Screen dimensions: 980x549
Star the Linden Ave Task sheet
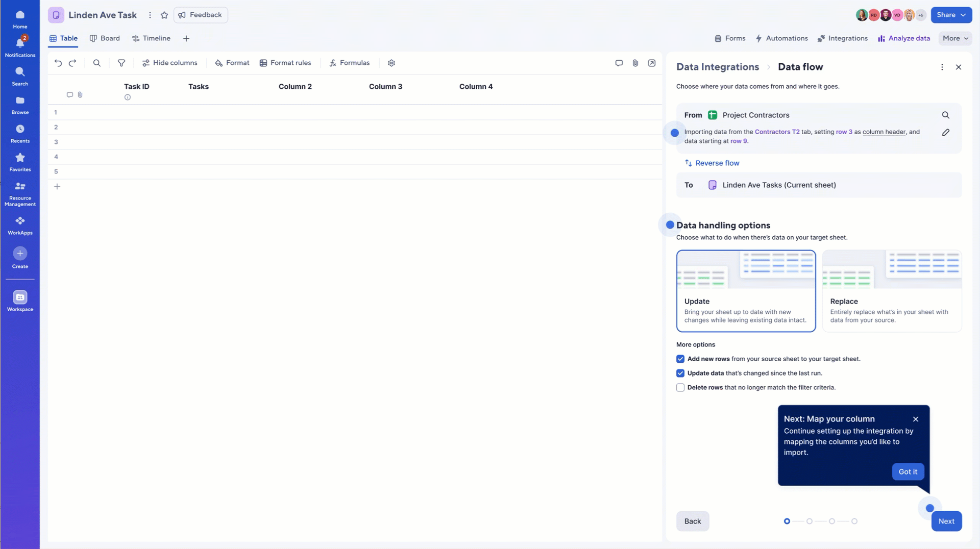(x=164, y=15)
